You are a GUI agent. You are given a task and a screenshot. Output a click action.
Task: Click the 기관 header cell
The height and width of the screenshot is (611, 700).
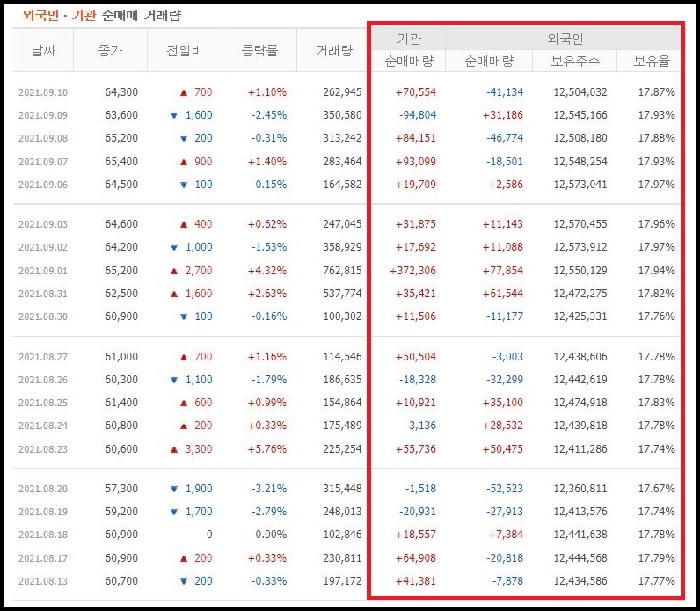coord(409,39)
